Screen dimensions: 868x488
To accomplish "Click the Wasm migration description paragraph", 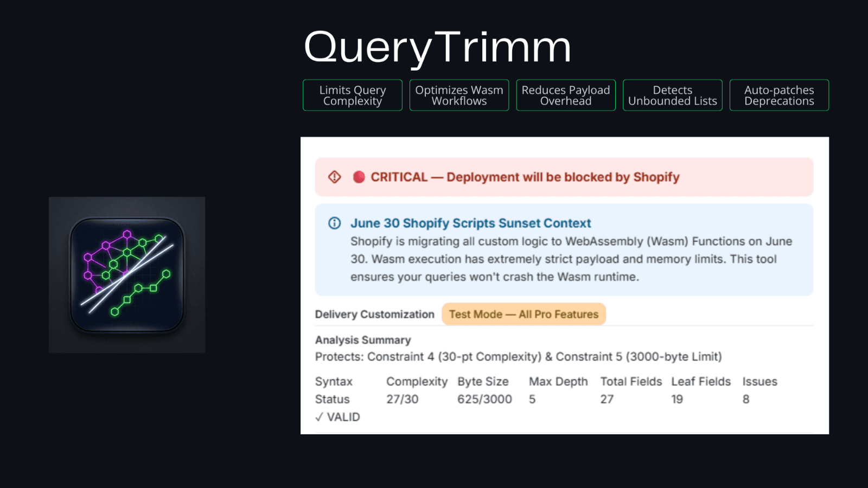I will pos(571,259).
